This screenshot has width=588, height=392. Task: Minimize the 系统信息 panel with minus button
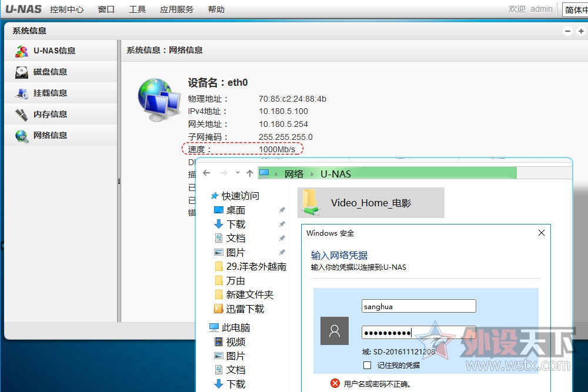[x=568, y=32]
